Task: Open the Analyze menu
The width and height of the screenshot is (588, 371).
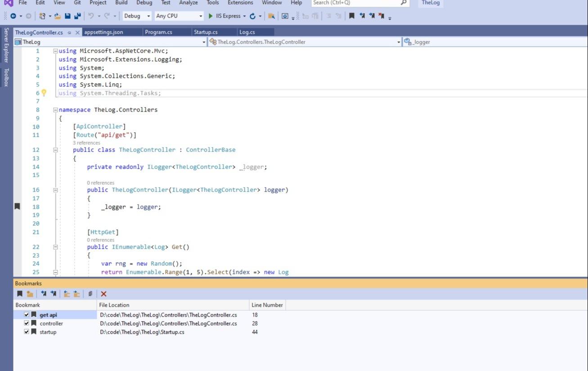Action: pyautogui.click(x=188, y=3)
